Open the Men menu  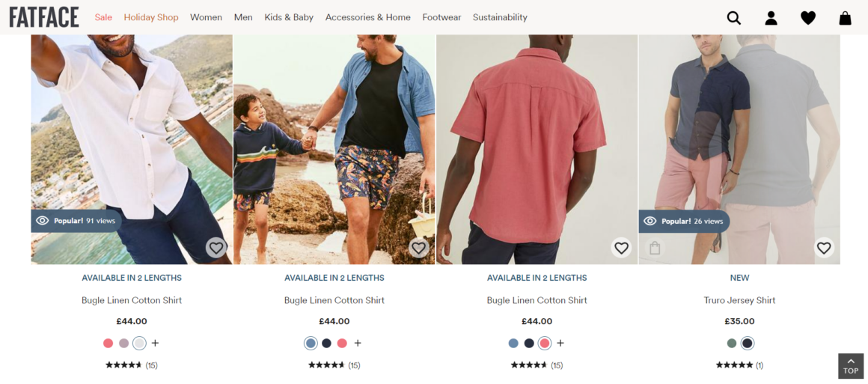tap(243, 17)
